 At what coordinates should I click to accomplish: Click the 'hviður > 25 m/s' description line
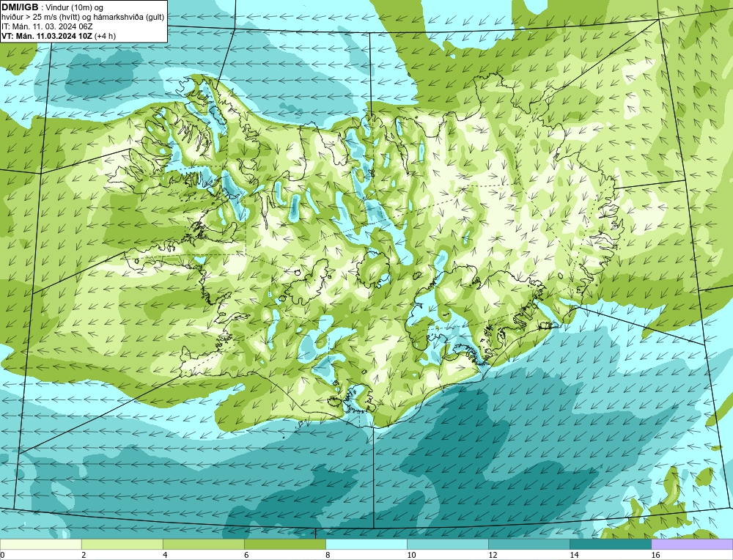pyautogui.click(x=83, y=17)
